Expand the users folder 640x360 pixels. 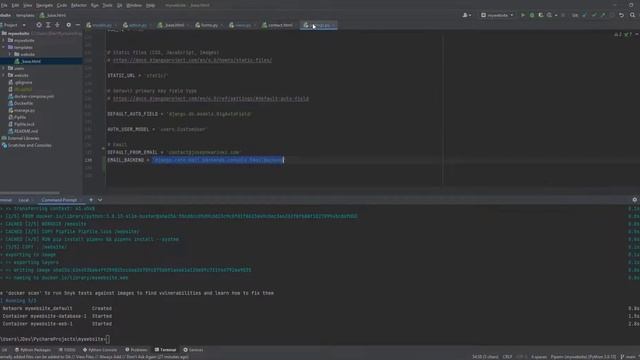(4, 68)
